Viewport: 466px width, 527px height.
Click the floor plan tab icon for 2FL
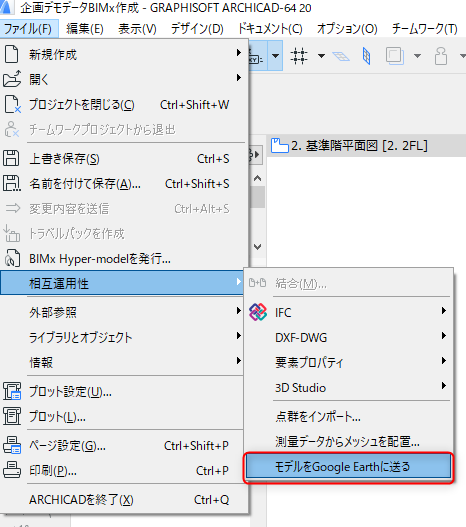pos(280,146)
